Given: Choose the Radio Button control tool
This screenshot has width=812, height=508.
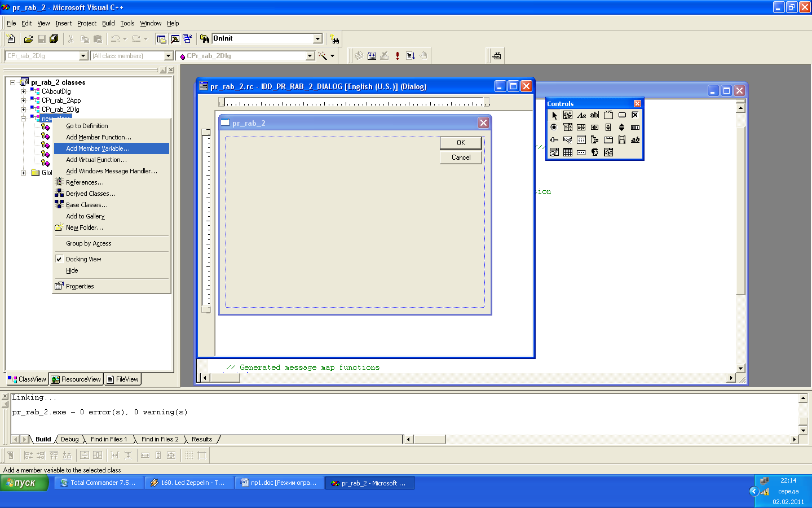Looking at the screenshot, I should tap(554, 128).
